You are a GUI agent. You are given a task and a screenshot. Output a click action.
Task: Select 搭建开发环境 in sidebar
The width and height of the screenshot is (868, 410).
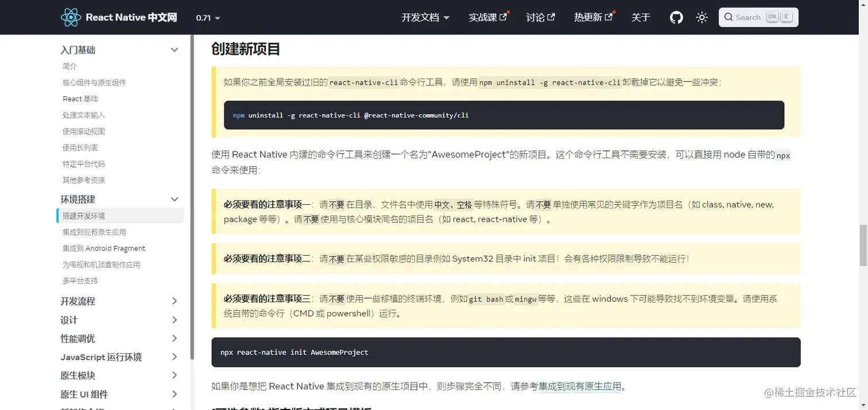click(x=120, y=216)
